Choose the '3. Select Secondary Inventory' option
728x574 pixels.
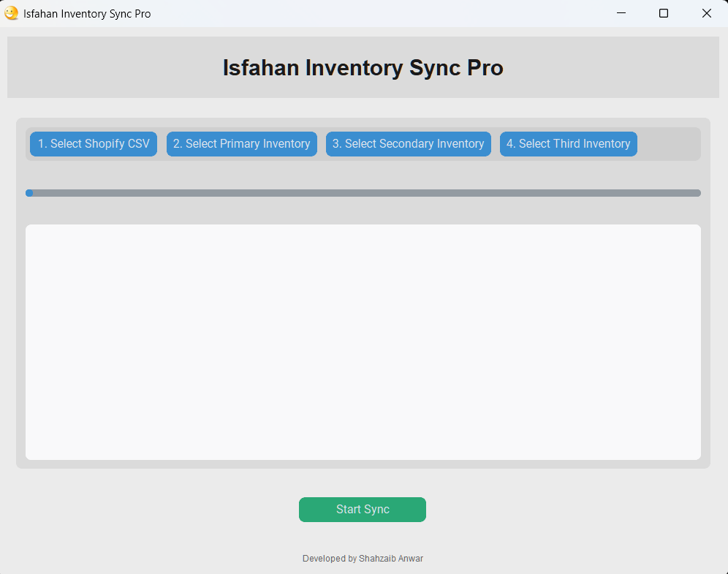click(408, 144)
